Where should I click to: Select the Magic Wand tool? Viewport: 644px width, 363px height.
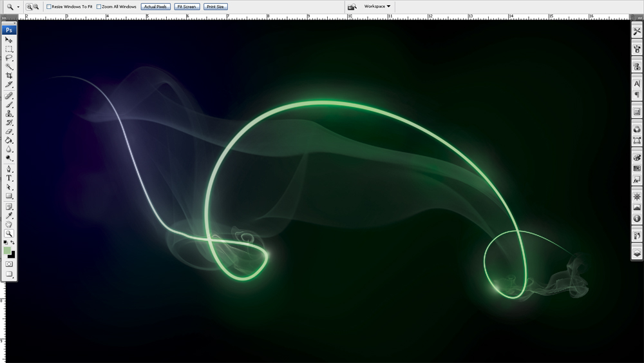tap(8, 66)
